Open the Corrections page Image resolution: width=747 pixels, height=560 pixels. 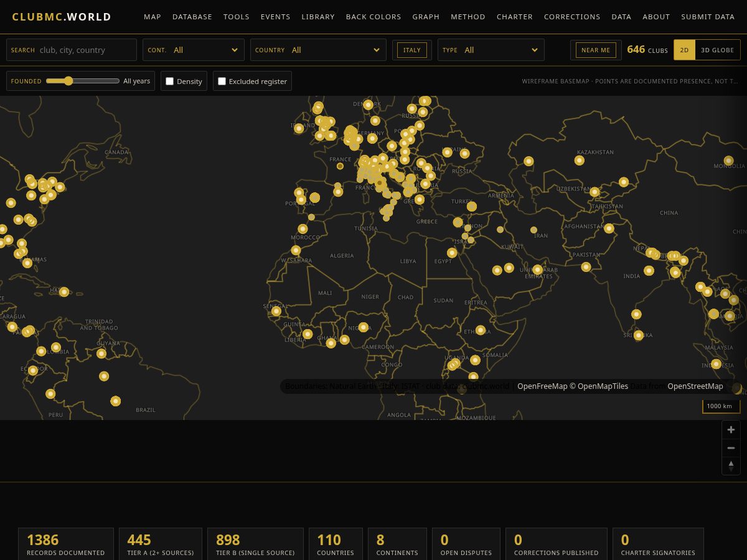(572, 17)
